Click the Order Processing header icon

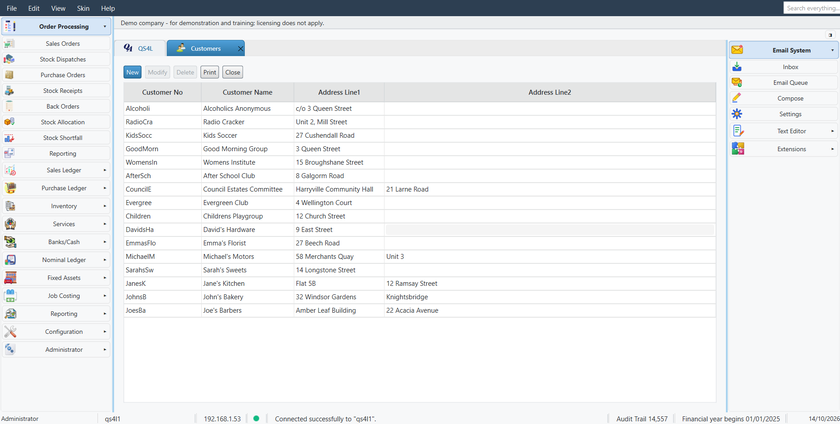click(x=10, y=26)
